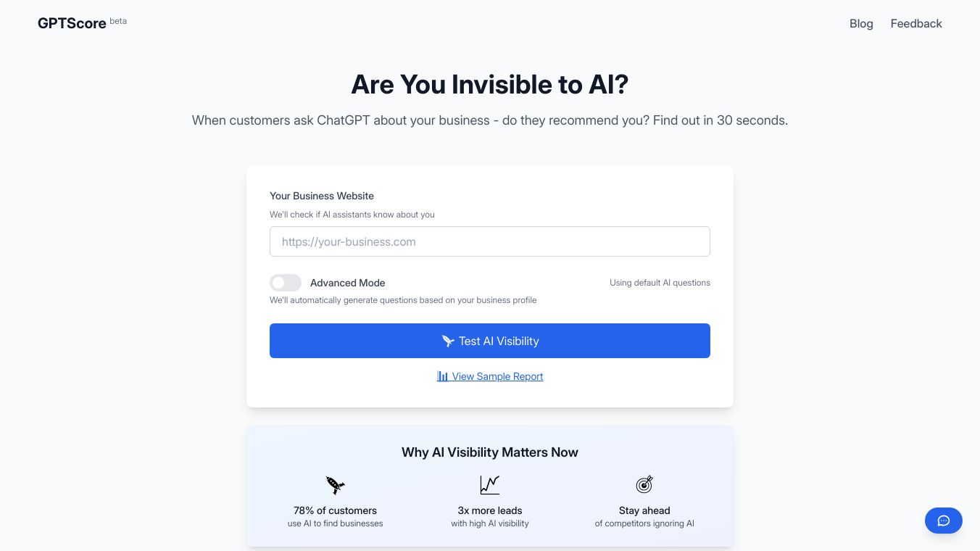This screenshot has height=551, width=980.
Task: Click the Using default AI questions text
Action: pyautogui.click(x=660, y=283)
